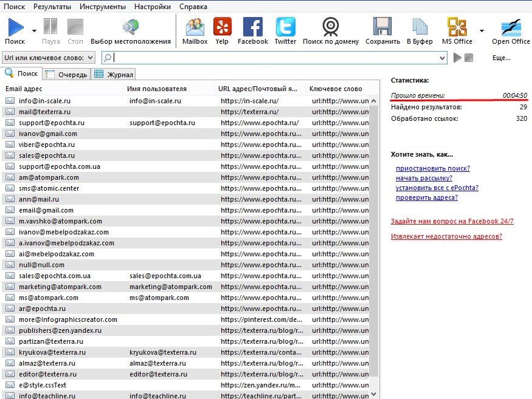Select the support@epochta.com.ua row

click(186, 166)
